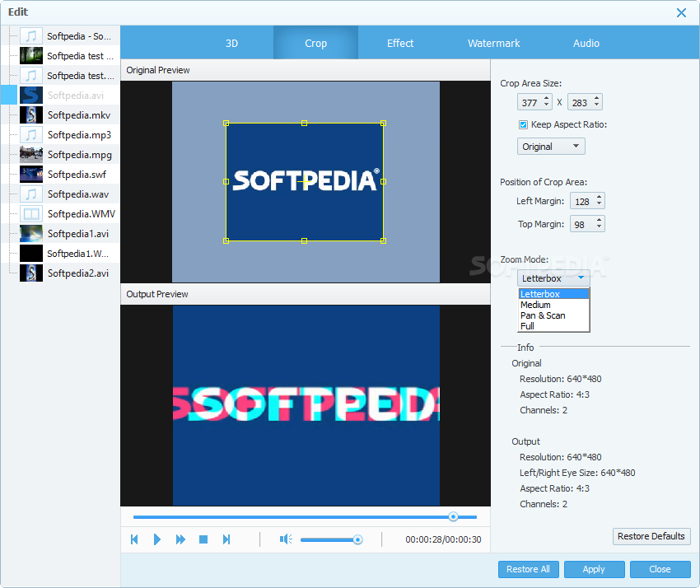Click the Softpedia.swf thumbnail icon

point(31,174)
